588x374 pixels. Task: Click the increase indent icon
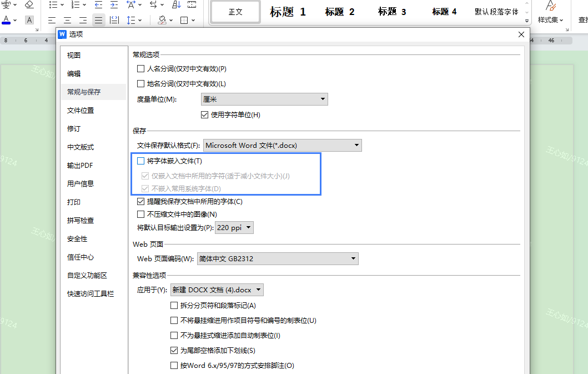tap(114, 4)
